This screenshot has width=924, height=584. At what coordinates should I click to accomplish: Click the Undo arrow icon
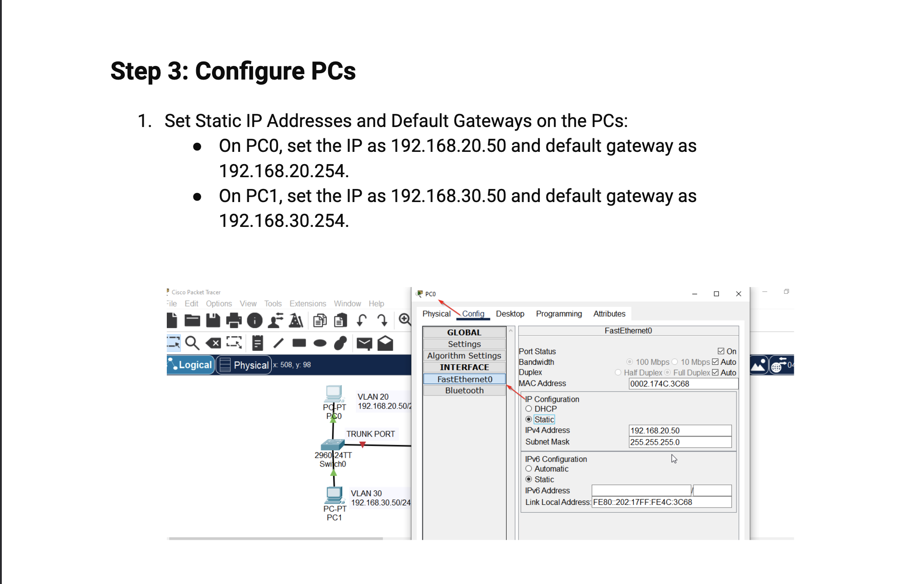(x=362, y=320)
